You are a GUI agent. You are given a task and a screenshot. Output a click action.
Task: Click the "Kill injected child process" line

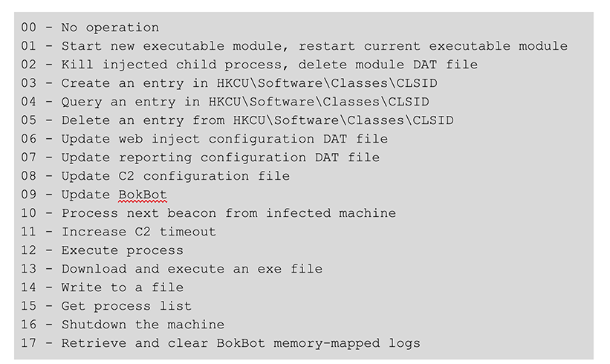(x=249, y=65)
